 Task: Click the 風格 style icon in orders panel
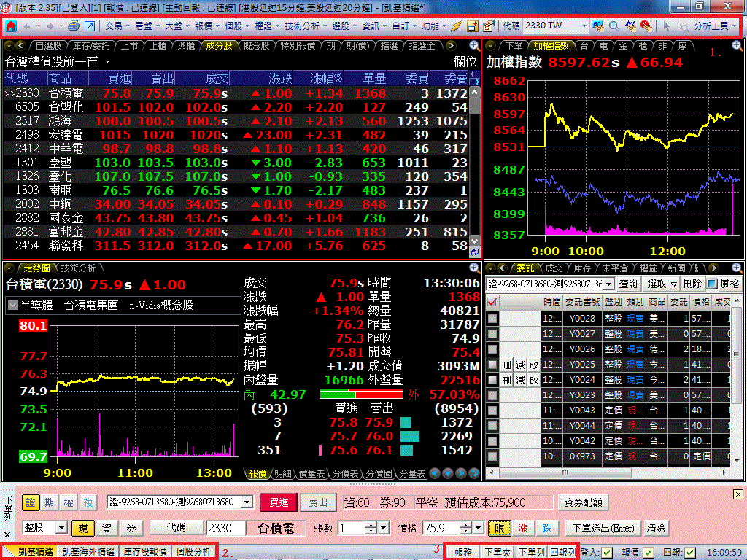click(x=713, y=284)
